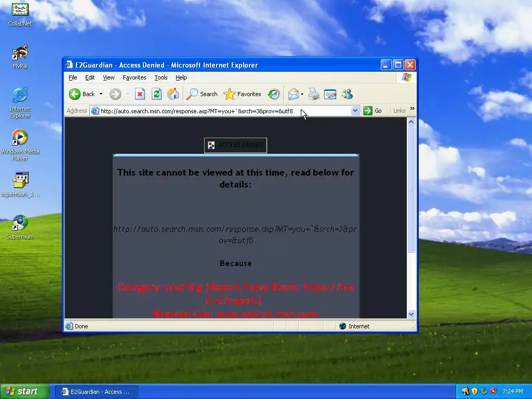This screenshot has width=532, height=399.
Task: Open the Messenger people icon
Action: point(347,94)
